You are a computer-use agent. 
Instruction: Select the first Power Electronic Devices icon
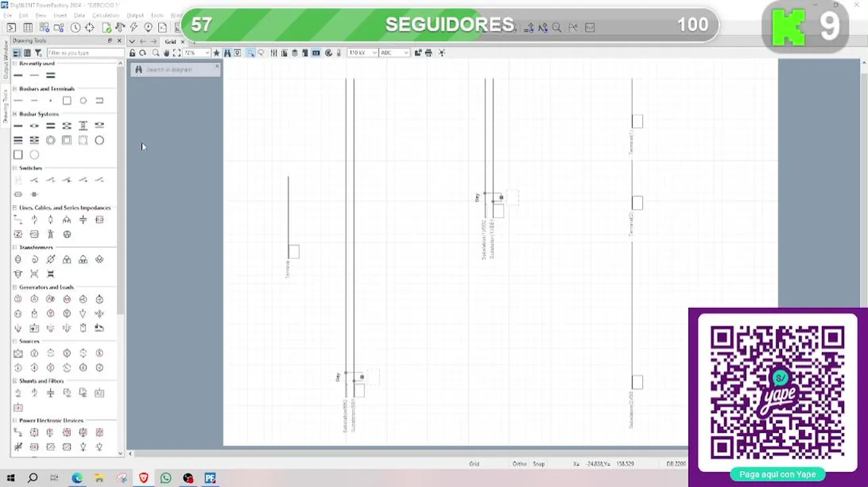coord(18,432)
